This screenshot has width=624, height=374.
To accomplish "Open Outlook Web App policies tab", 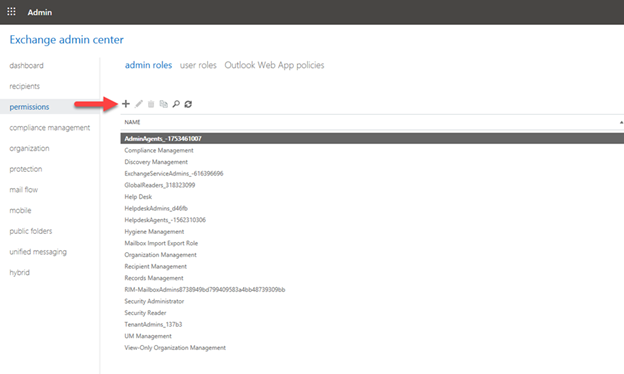I will [x=274, y=65].
